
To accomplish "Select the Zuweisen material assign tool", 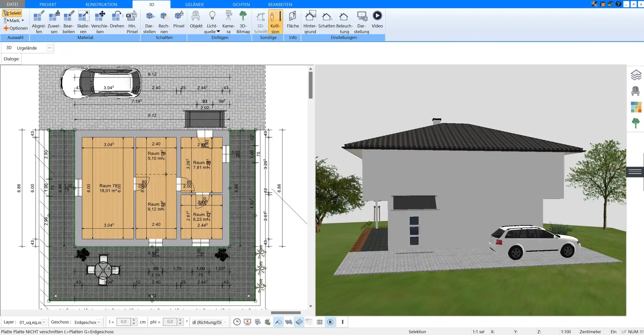I will pos(54,22).
